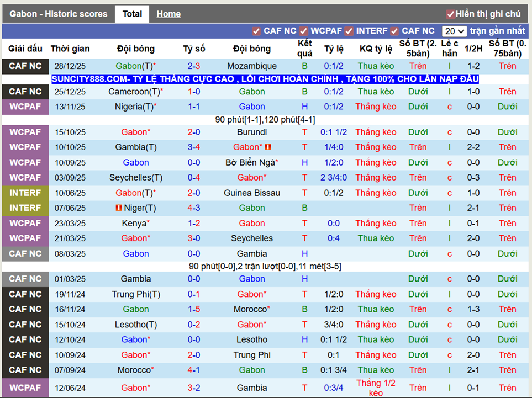The image size is (532, 398).
Task: Click the odds value 0:4
Action: coord(334,238)
